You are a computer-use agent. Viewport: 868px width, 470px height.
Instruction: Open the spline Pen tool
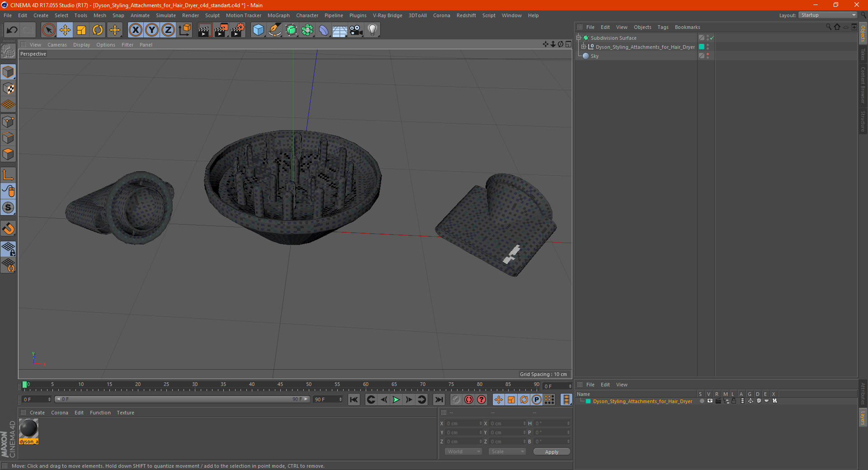click(274, 30)
